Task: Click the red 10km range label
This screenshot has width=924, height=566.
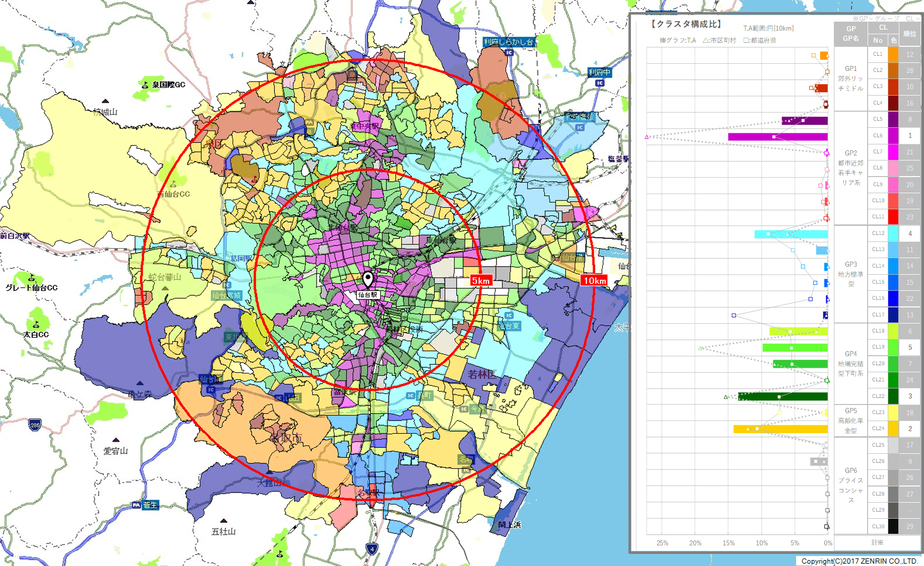Action: [594, 281]
